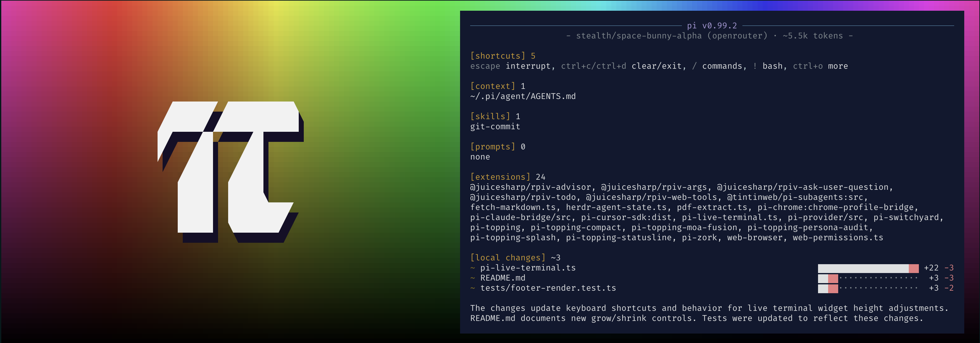Click the 'tests/footer-render.test.ts' changed file row
Viewport: 980px width, 343px height.
click(x=712, y=288)
